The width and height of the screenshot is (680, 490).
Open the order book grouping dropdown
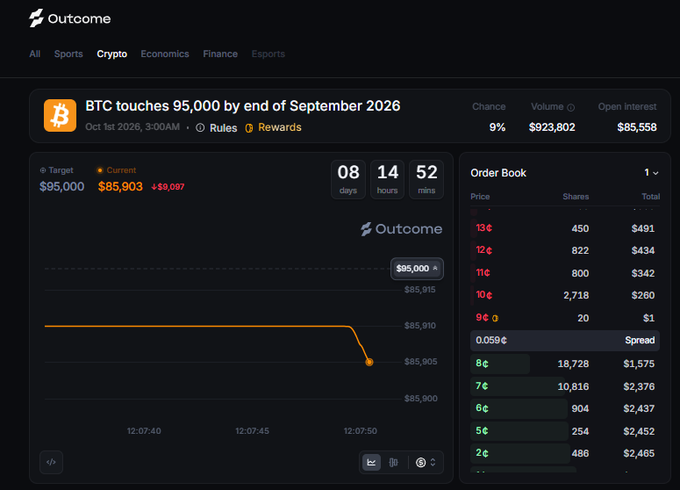651,173
